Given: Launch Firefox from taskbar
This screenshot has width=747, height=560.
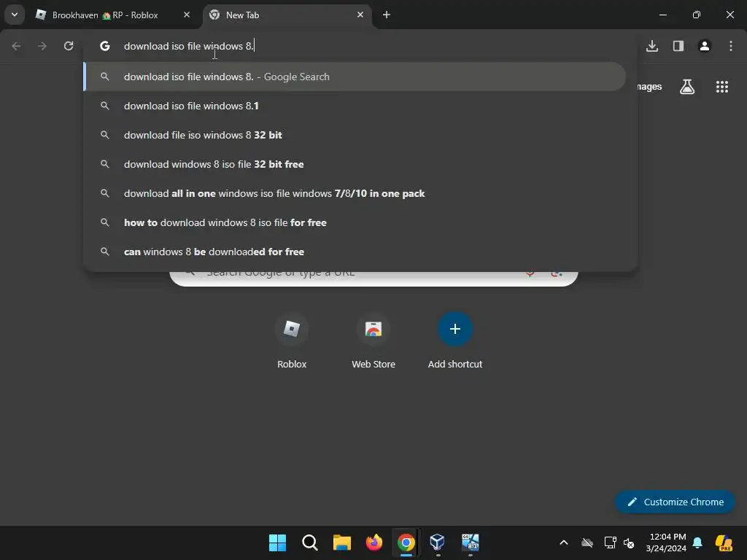Looking at the screenshot, I should click(x=374, y=542).
